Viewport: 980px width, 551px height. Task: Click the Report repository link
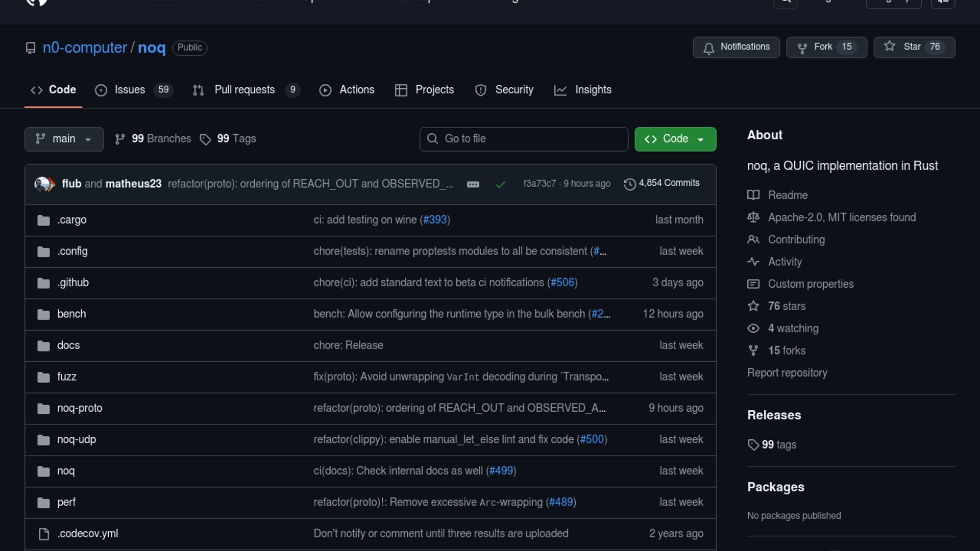pyautogui.click(x=787, y=373)
